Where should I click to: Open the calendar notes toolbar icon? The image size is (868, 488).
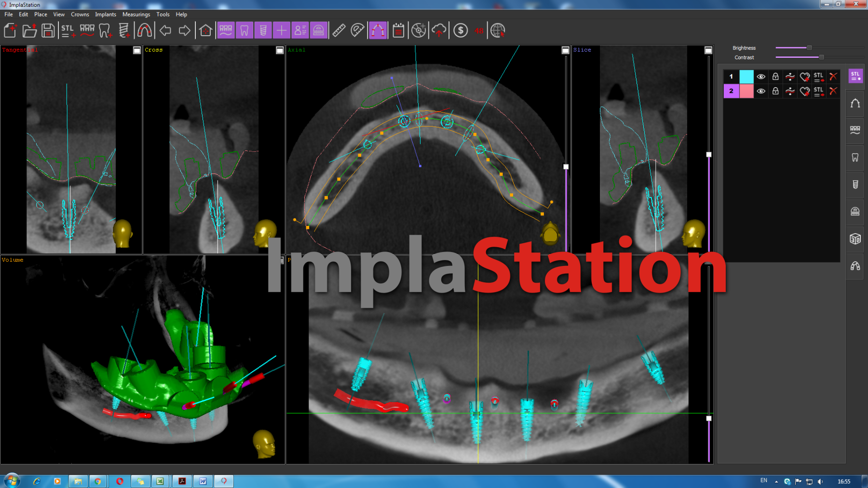coord(398,30)
